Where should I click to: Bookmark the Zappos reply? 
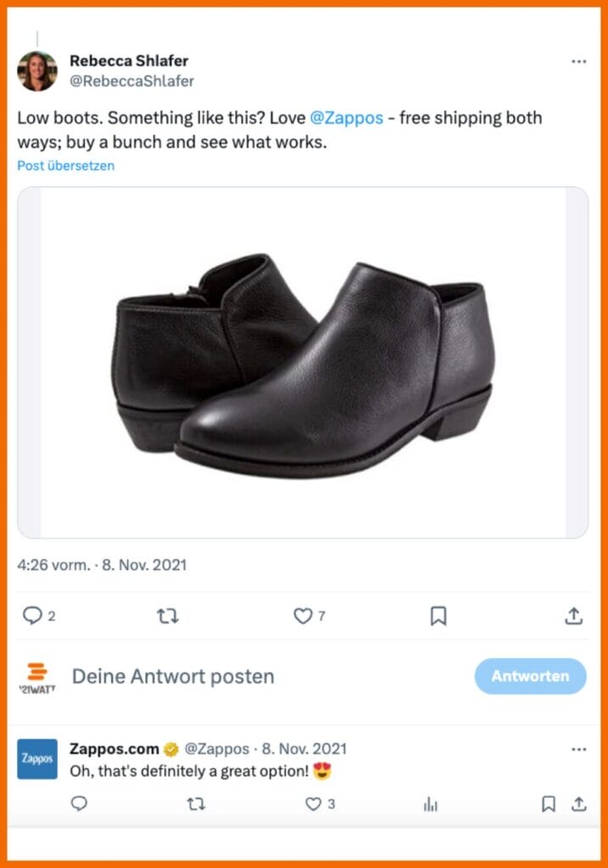(549, 804)
